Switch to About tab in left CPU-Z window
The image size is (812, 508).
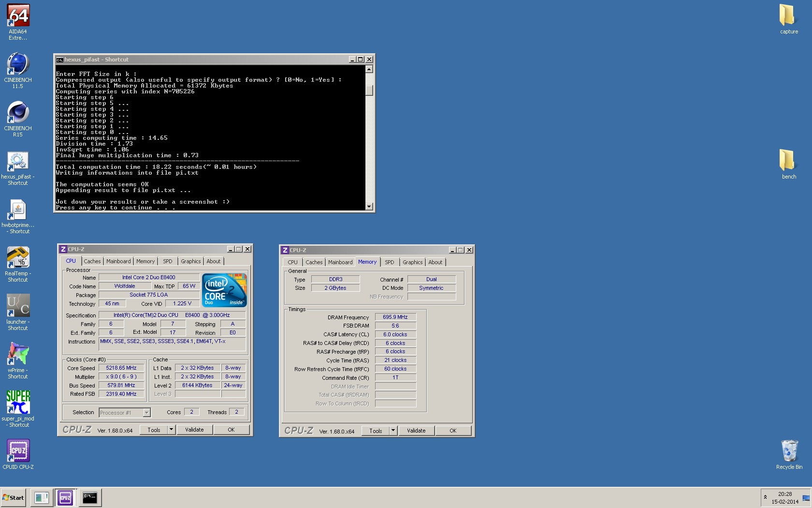(x=214, y=261)
